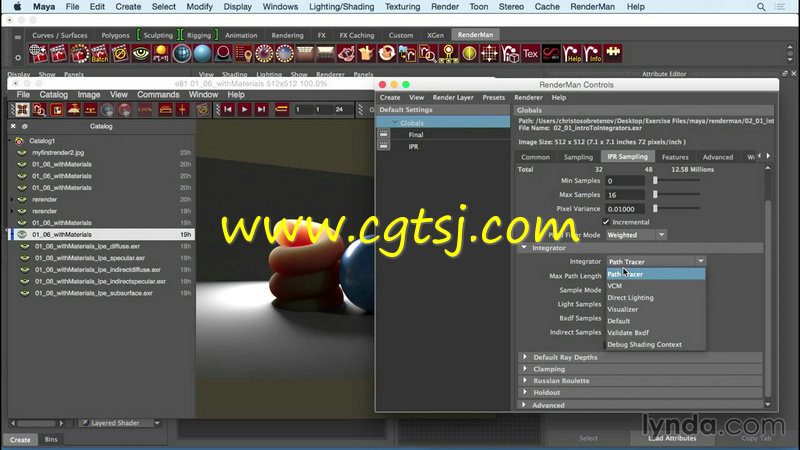
Task: Click the eye shelf icon
Action: (140, 54)
